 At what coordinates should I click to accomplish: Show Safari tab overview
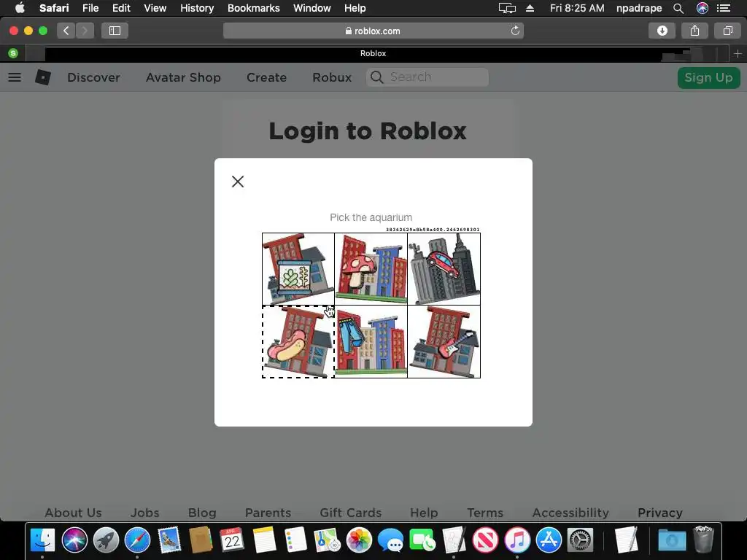point(727,31)
